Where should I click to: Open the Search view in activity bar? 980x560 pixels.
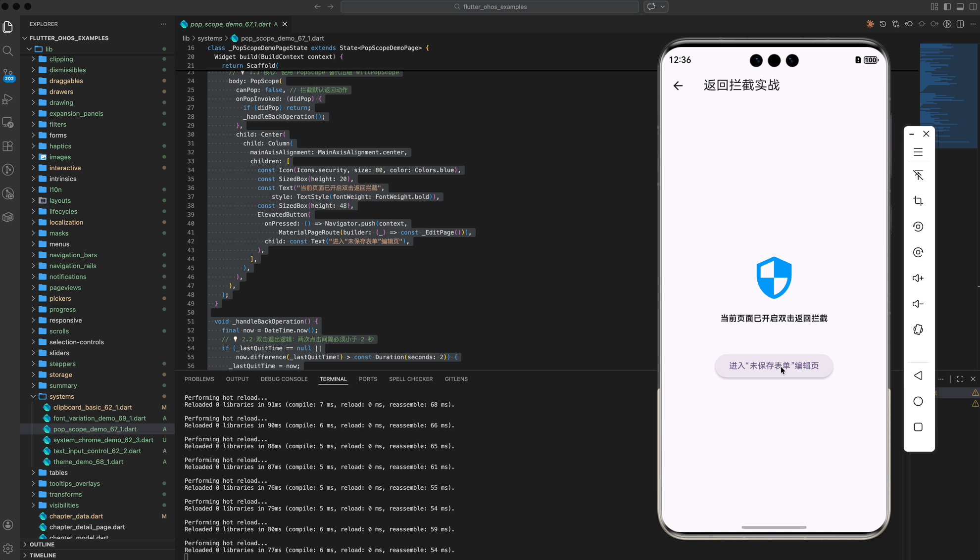tap(8, 51)
